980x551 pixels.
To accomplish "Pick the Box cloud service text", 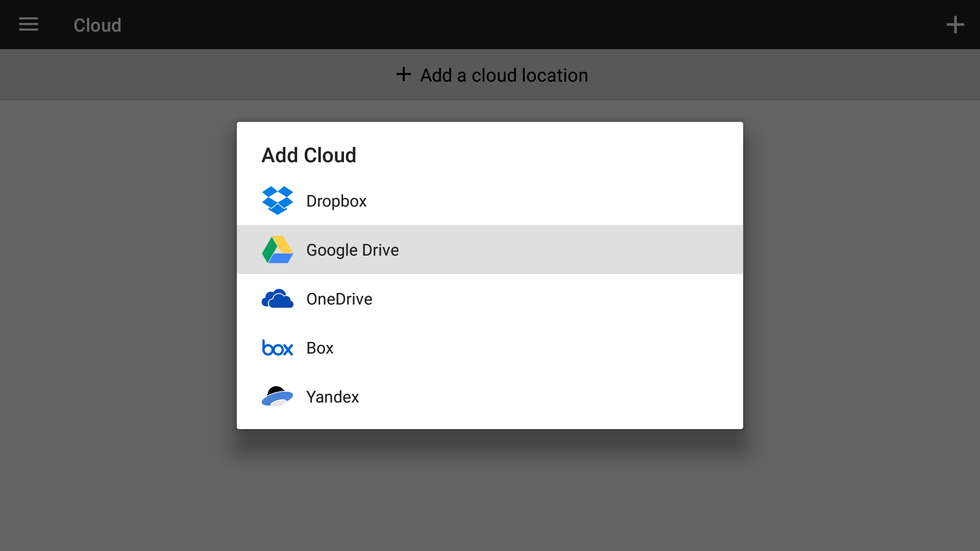I will coord(320,348).
